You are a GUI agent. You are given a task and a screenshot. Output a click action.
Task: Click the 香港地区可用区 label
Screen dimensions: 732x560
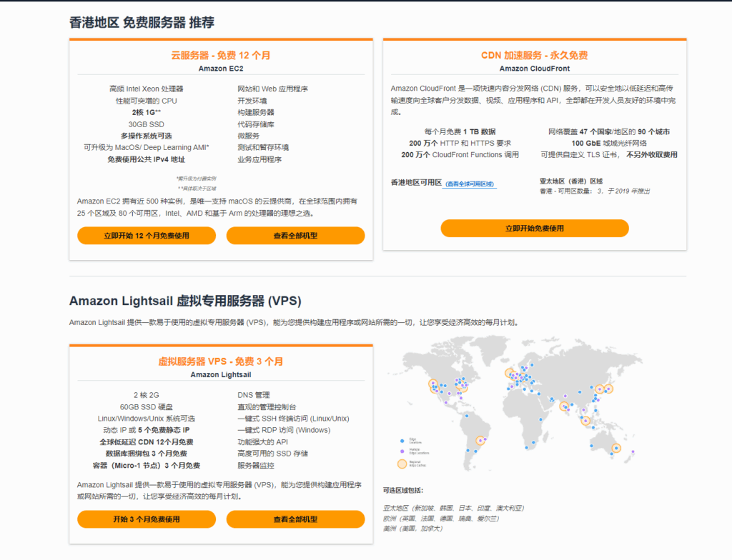tap(416, 182)
